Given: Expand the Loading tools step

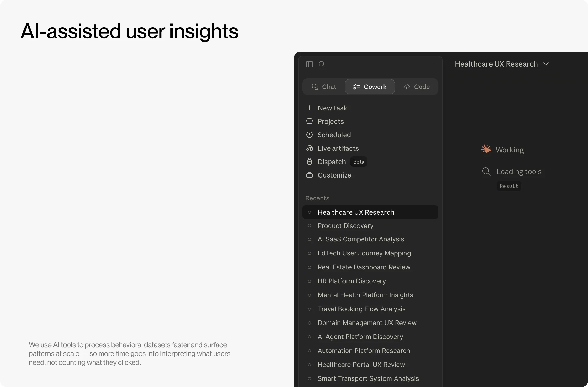Looking at the screenshot, I should pos(519,172).
